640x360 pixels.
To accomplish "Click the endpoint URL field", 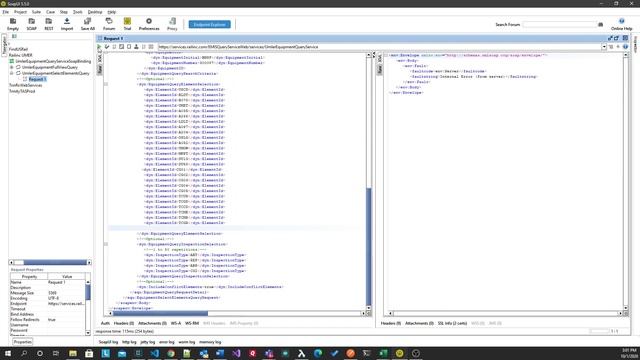I will [380, 47].
